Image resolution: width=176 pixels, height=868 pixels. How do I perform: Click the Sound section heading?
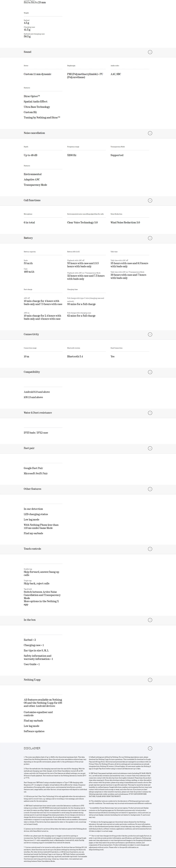click(28, 52)
